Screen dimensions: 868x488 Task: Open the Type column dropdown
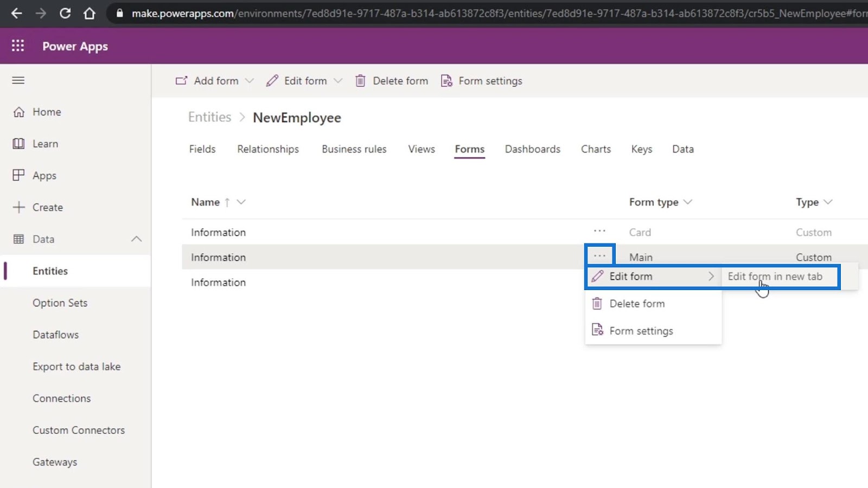coord(828,202)
